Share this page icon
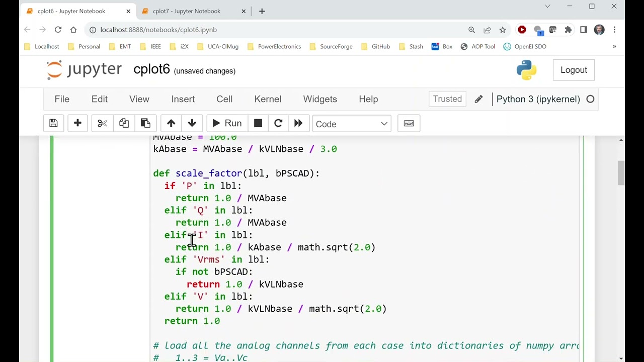 point(487,30)
